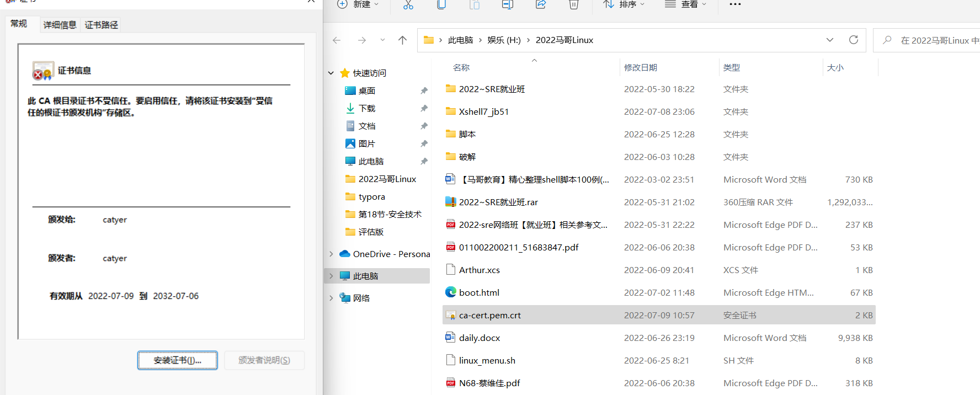Image resolution: width=980 pixels, height=395 pixels.
Task: Select the linux_menu.sh file icon
Action: click(x=451, y=360)
